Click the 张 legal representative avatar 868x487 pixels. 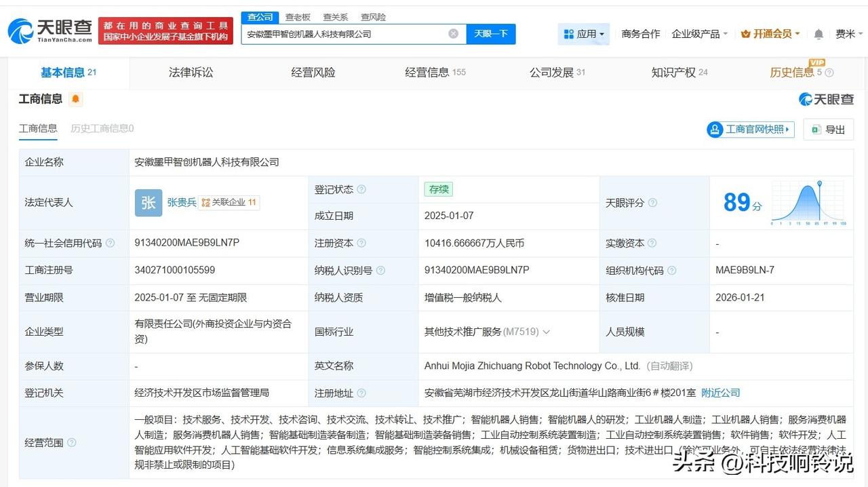point(148,203)
